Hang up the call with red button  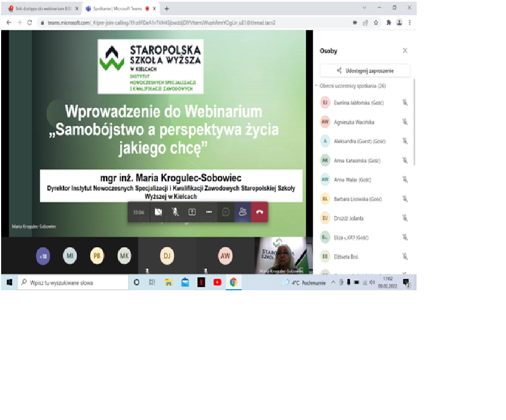(259, 212)
